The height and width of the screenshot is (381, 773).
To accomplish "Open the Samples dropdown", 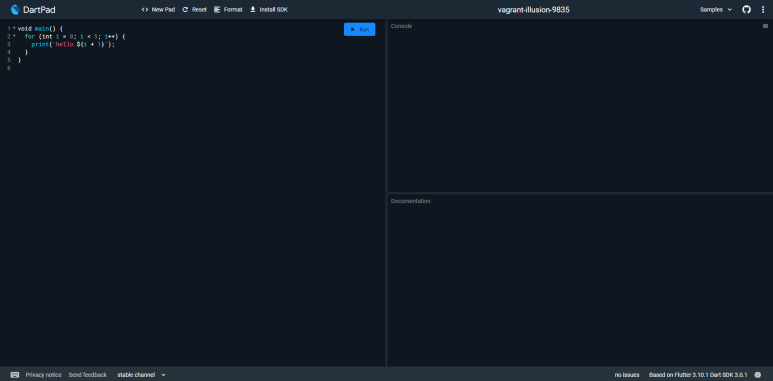I will (716, 9).
